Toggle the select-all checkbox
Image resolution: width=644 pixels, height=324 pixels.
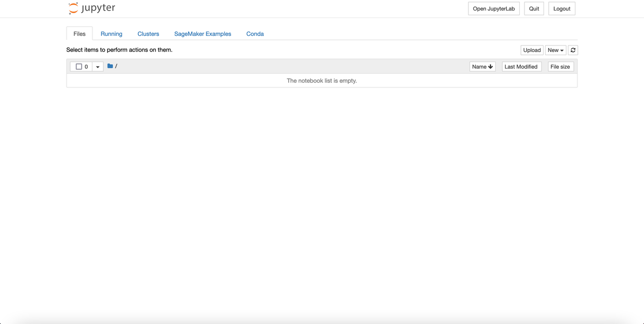(x=79, y=67)
